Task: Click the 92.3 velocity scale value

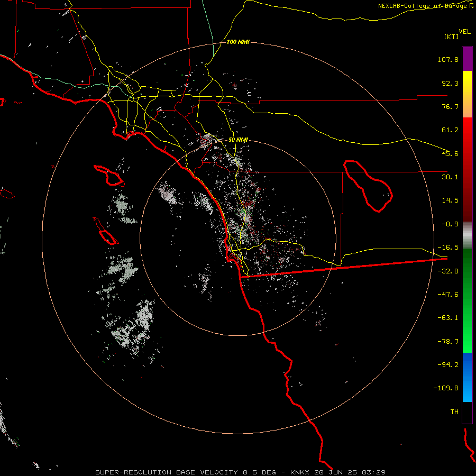Action: pyautogui.click(x=450, y=83)
